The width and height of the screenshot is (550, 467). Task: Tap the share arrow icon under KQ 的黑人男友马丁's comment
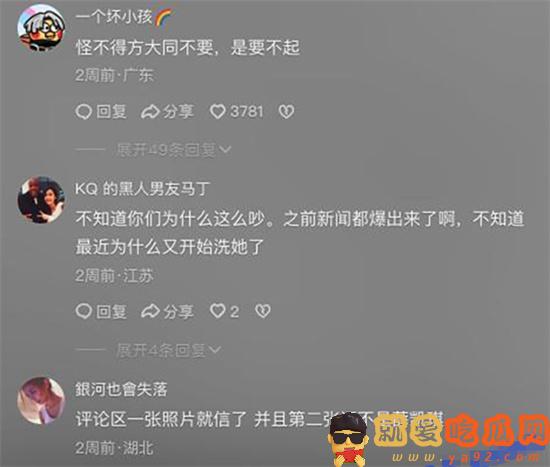pos(150,311)
